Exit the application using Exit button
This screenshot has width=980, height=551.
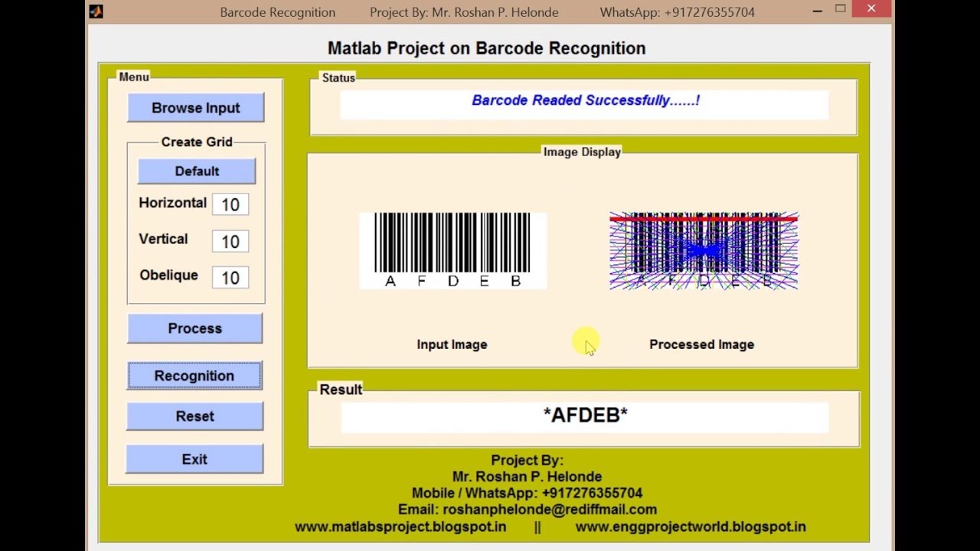[194, 459]
